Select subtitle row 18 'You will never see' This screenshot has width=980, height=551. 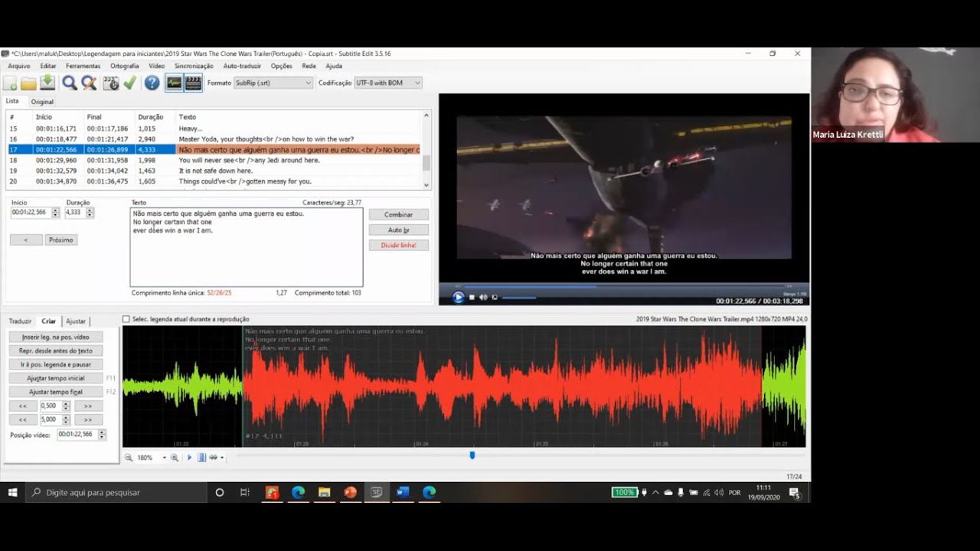click(x=214, y=160)
